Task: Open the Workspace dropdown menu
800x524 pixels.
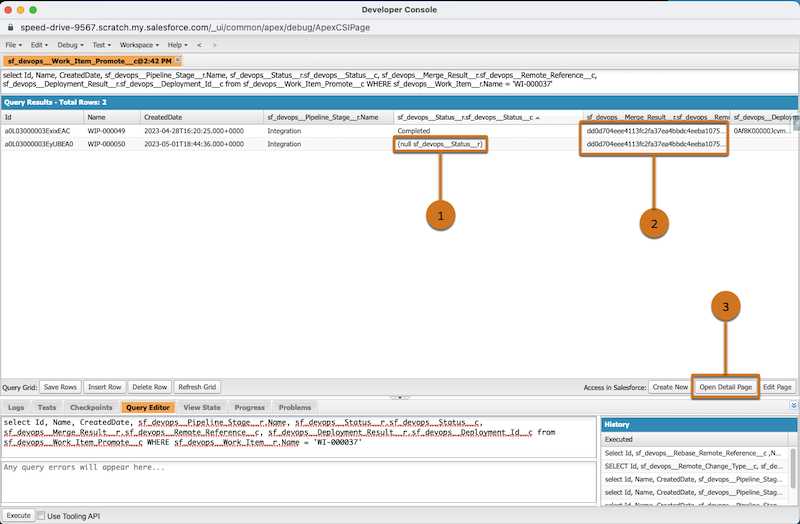Action: tap(139, 45)
